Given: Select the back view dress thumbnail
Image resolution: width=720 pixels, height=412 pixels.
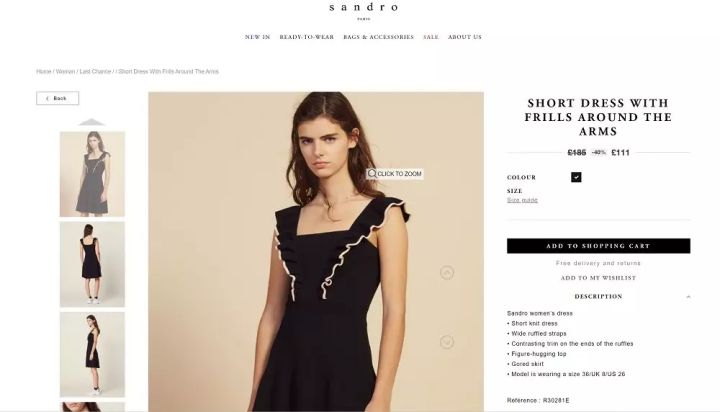Looking at the screenshot, I should [x=92, y=264].
